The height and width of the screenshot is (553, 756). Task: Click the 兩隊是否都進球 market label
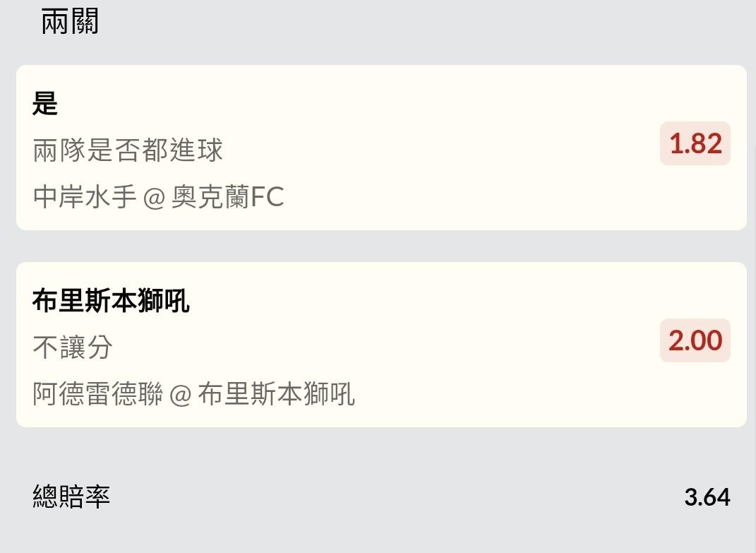tap(128, 150)
